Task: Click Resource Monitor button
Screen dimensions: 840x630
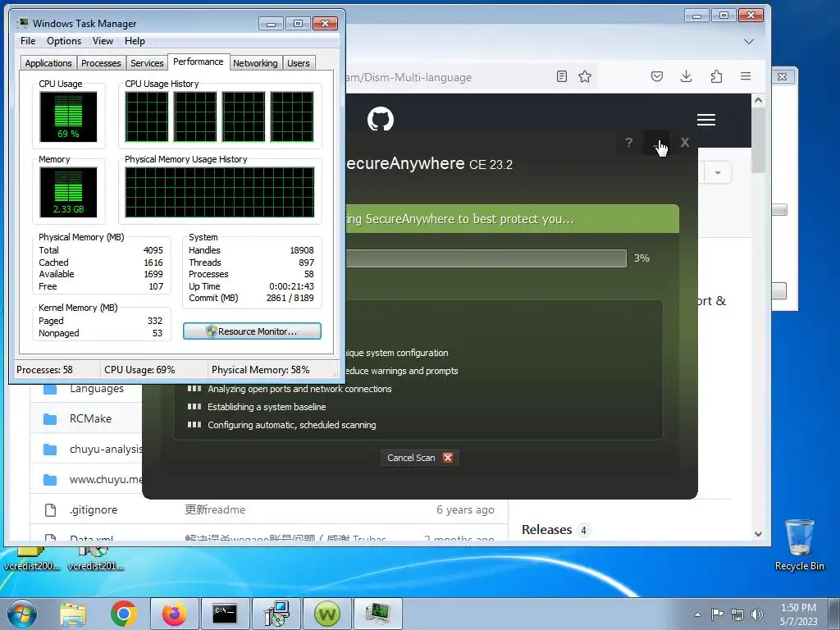Action: point(252,331)
